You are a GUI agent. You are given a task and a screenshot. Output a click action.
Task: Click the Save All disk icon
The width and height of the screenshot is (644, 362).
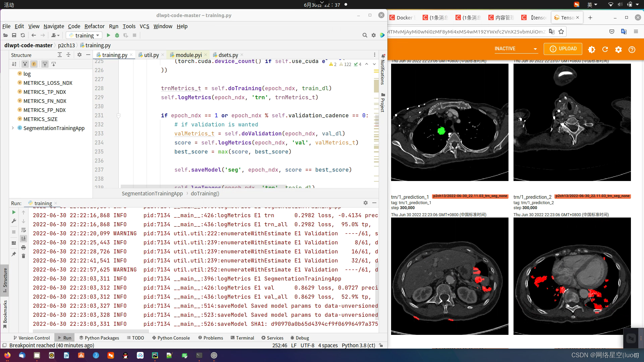(14, 35)
